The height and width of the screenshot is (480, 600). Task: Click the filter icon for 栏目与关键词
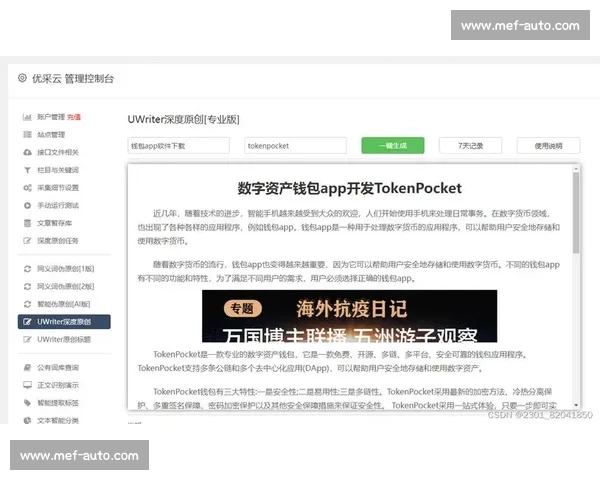pos(27,170)
